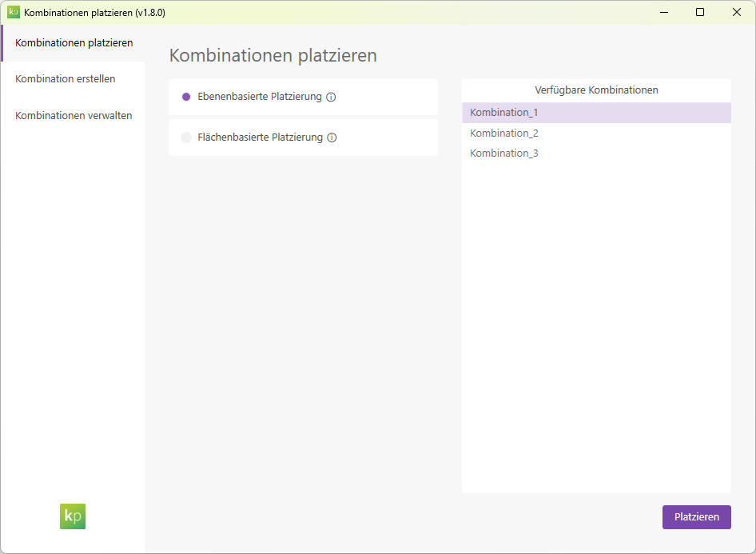Select the Flächenbasierte Platzierung radio button
This screenshot has height=554, width=756.
[x=186, y=137]
